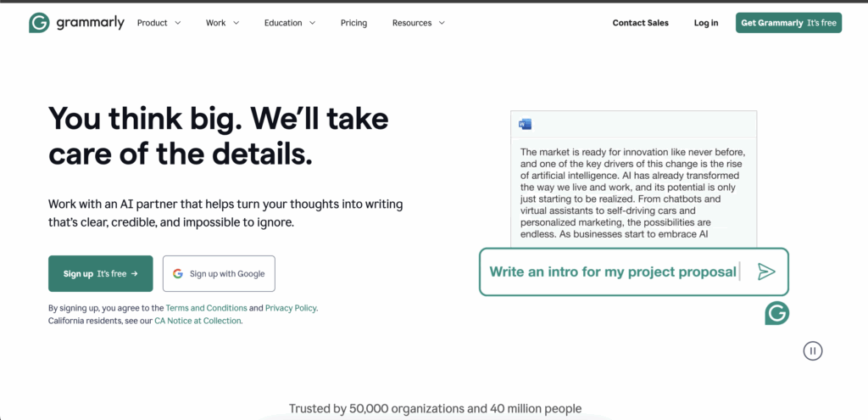Expand the Product dropdown menu
Image resolution: width=868 pixels, height=420 pixels.
pos(159,23)
